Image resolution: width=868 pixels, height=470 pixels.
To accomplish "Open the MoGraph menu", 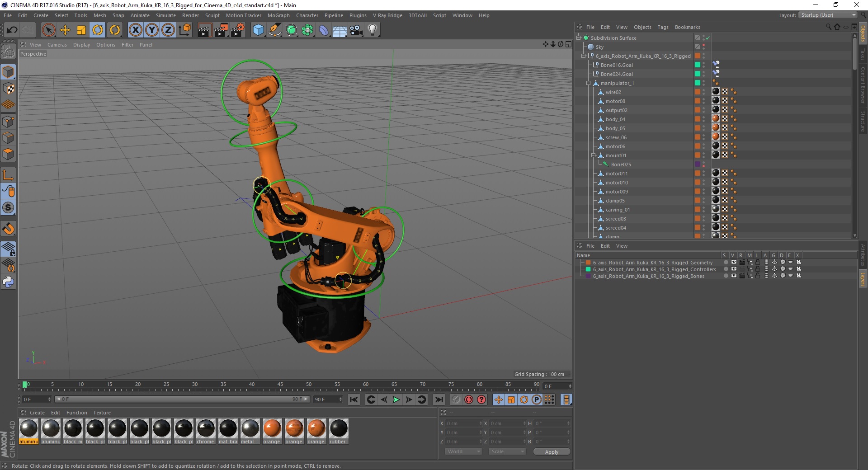I will pos(278,15).
